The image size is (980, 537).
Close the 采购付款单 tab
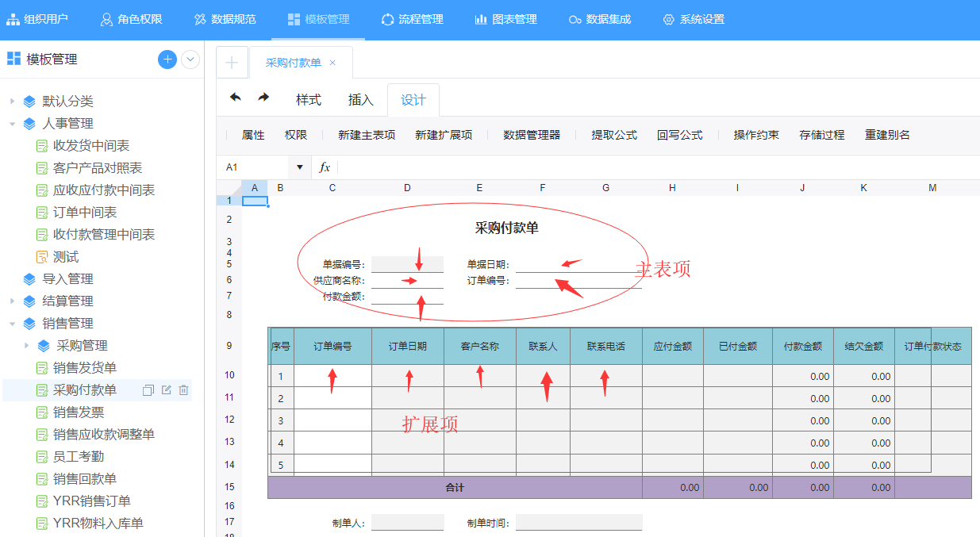pos(332,63)
